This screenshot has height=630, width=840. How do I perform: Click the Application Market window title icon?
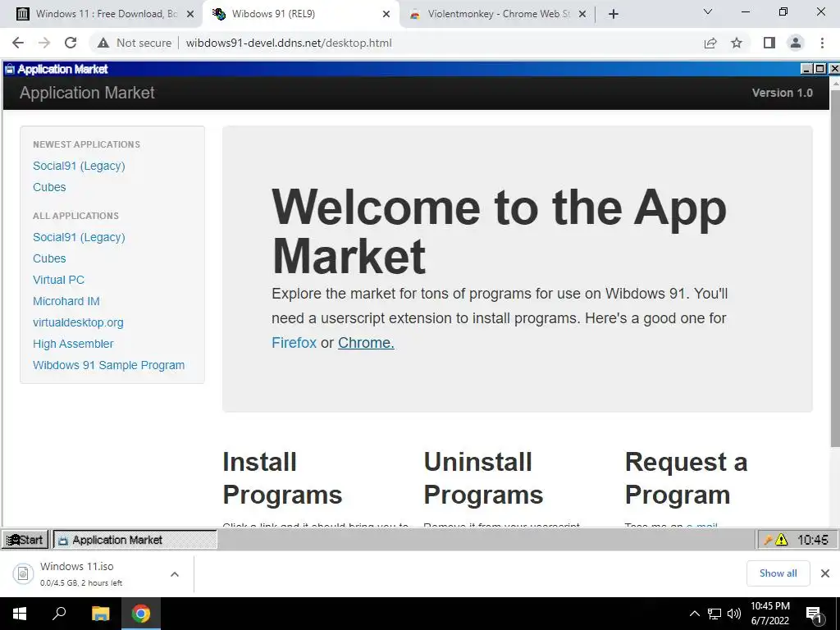10,69
